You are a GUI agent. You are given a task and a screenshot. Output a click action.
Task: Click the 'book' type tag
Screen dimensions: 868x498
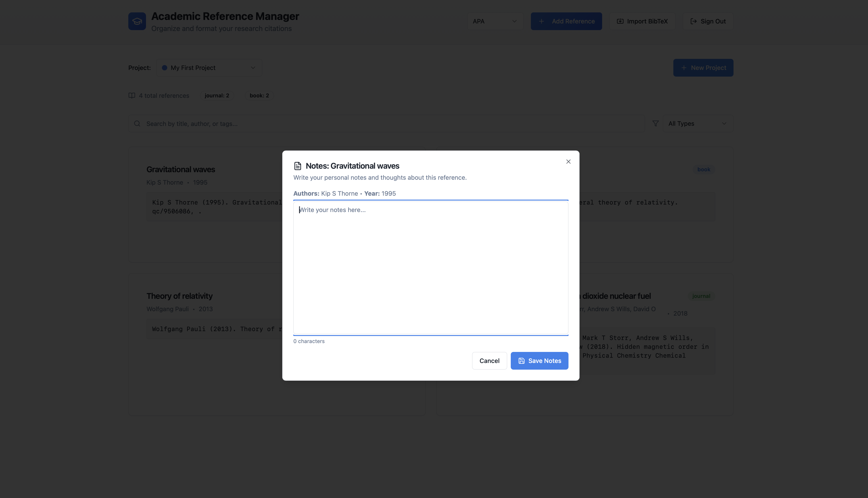point(704,169)
